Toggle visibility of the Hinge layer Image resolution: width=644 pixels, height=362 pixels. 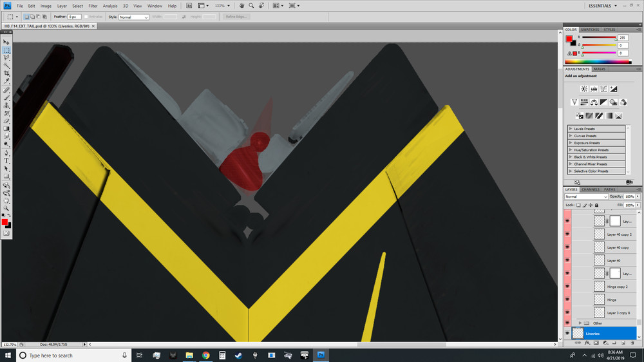point(567,300)
